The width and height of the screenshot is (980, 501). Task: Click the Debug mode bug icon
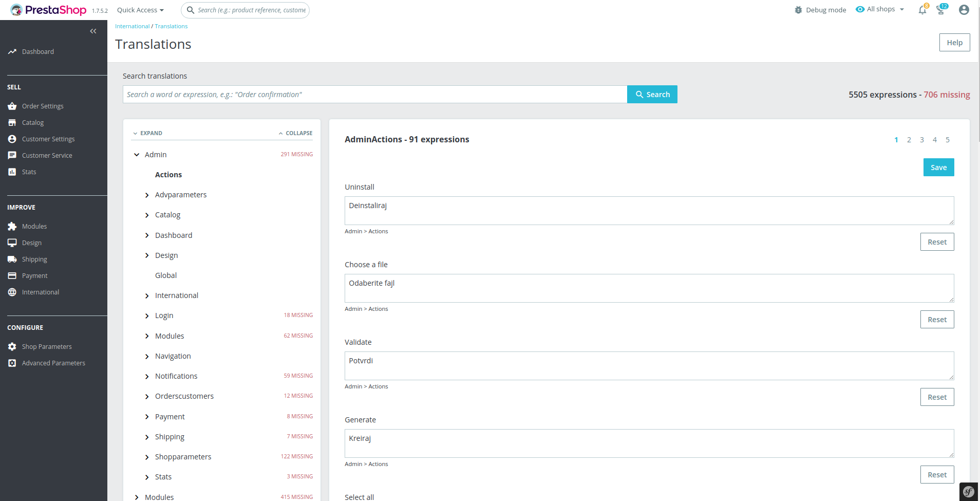(798, 10)
